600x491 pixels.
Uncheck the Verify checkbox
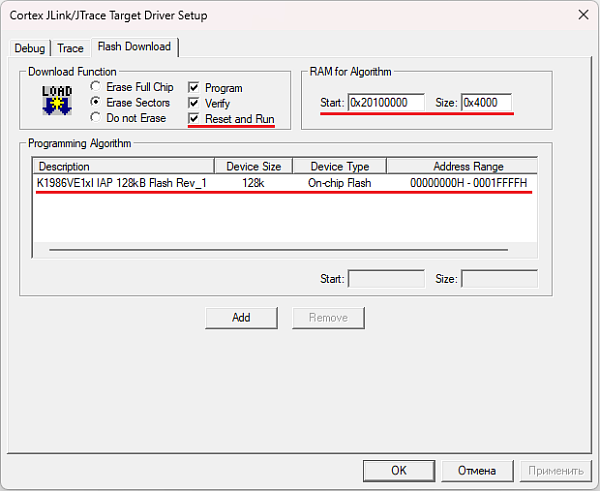pyautogui.click(x=195, y=103)
